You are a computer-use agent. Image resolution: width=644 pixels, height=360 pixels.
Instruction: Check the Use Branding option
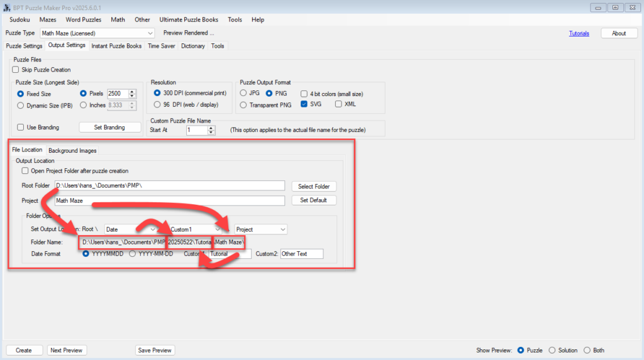pos(21,128)
